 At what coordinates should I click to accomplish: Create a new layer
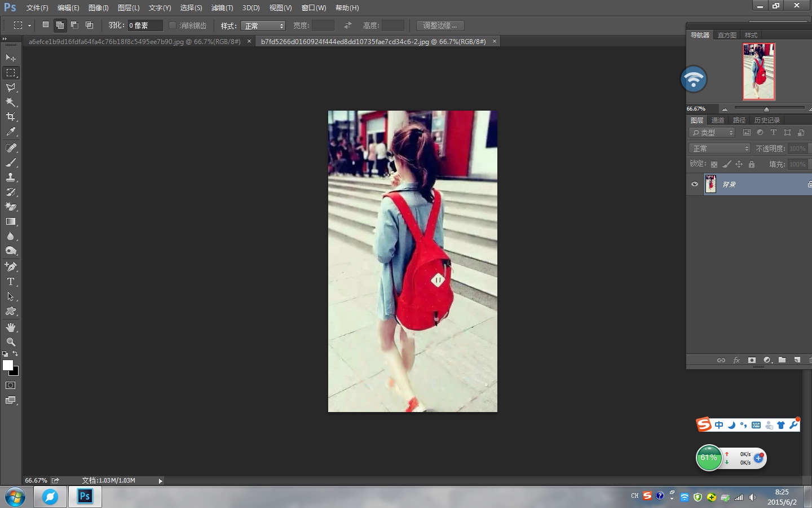(x=797, y=360)
